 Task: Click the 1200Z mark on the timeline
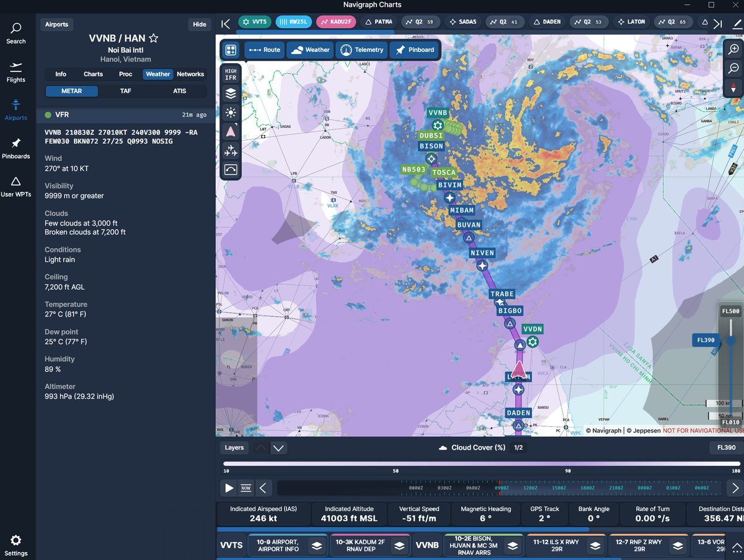(x=530, y=488)
